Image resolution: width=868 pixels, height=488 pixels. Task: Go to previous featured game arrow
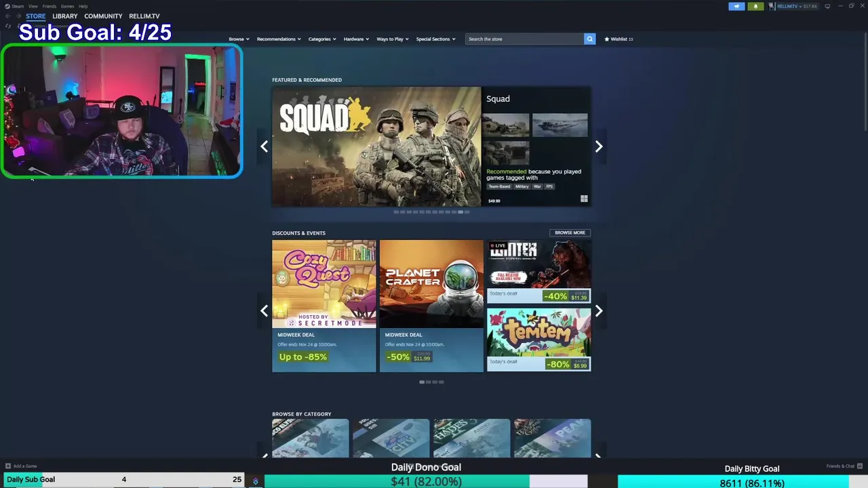(x=264, y=146)
